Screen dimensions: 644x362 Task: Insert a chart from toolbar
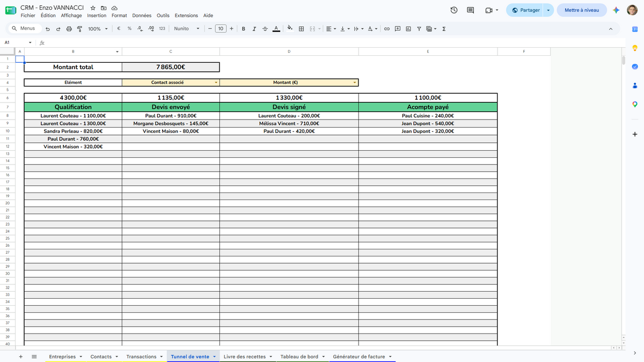click(408, 28)
